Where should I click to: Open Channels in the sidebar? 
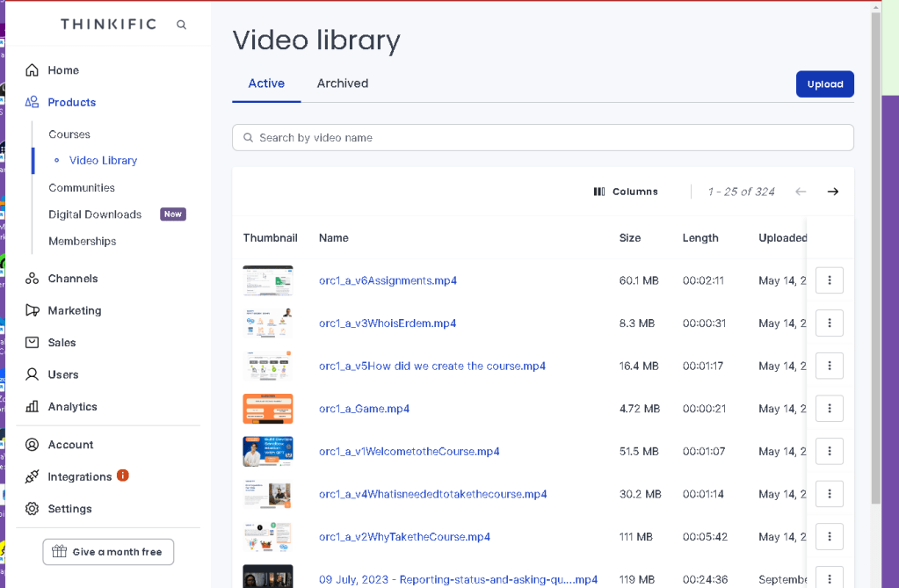(73, 279)
